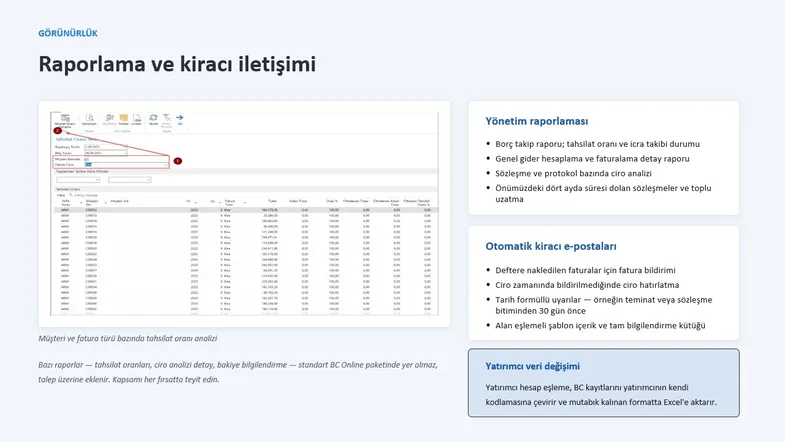Click the 'Yatırımcı hesap eşleme…' paragraph

pyautogui.click(x=601, y=394)
